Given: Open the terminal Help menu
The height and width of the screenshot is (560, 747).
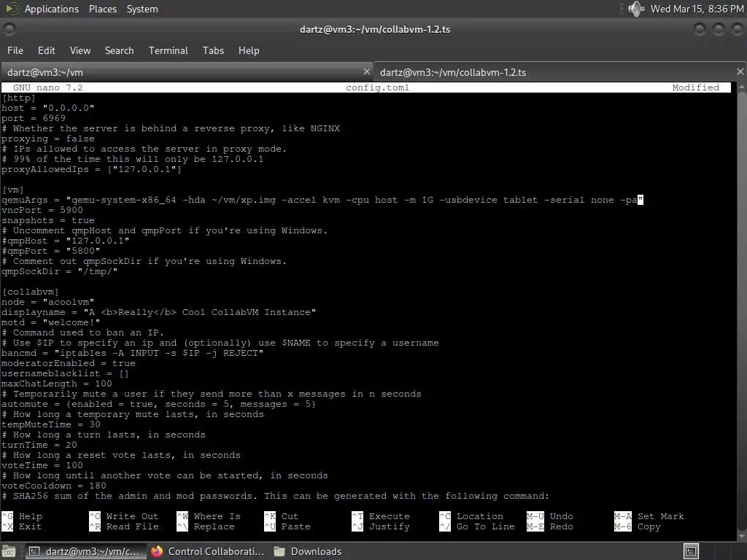Looking at the screenshot, I should (249, 50).
